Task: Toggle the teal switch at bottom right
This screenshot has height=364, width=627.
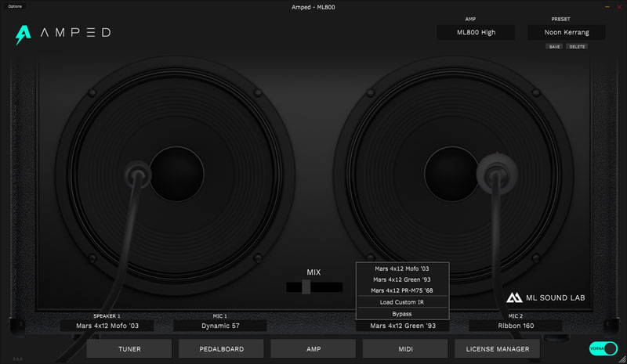Action: [603, 348]
